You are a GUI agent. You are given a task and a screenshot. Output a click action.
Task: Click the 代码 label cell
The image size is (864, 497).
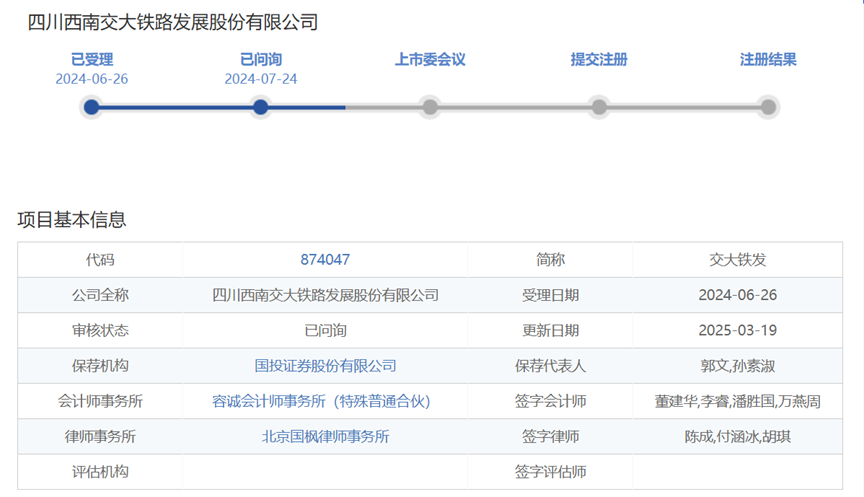(x=100, y=260)
